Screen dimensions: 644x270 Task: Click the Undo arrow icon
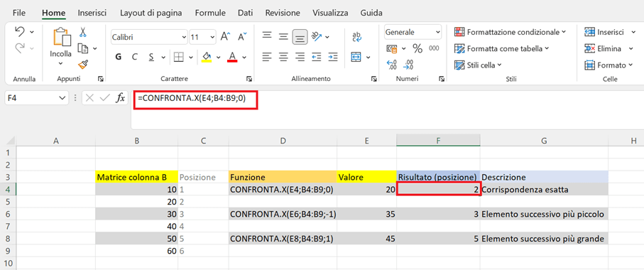click(20, 32)
